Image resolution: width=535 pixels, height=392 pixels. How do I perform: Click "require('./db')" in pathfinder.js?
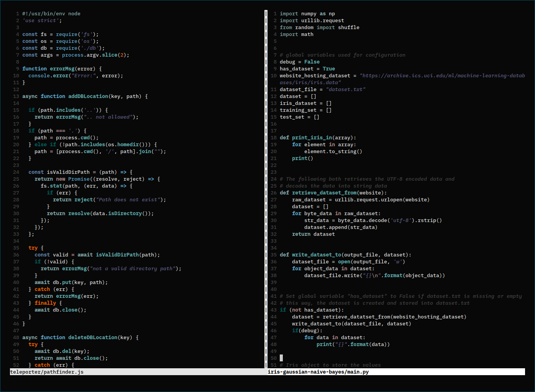79,48
